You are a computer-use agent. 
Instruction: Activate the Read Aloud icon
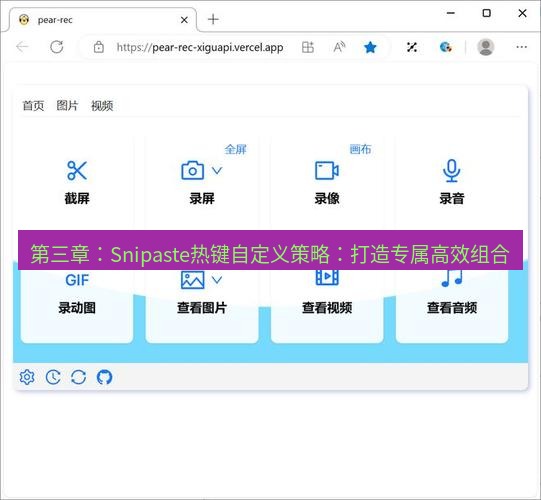[x=339, y=47]
